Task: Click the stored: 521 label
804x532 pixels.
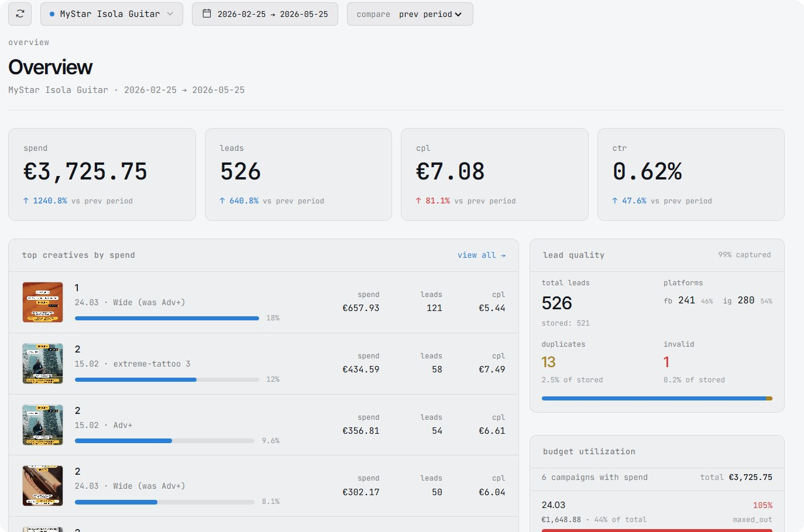Action: click(x=566, y=323)
